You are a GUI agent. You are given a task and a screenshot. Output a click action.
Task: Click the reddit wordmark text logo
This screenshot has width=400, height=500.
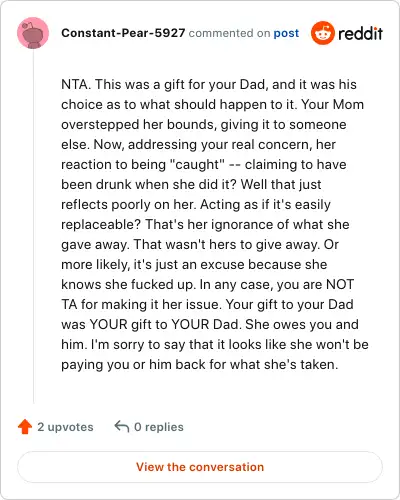pyautogui.click(x=361, y=33)
